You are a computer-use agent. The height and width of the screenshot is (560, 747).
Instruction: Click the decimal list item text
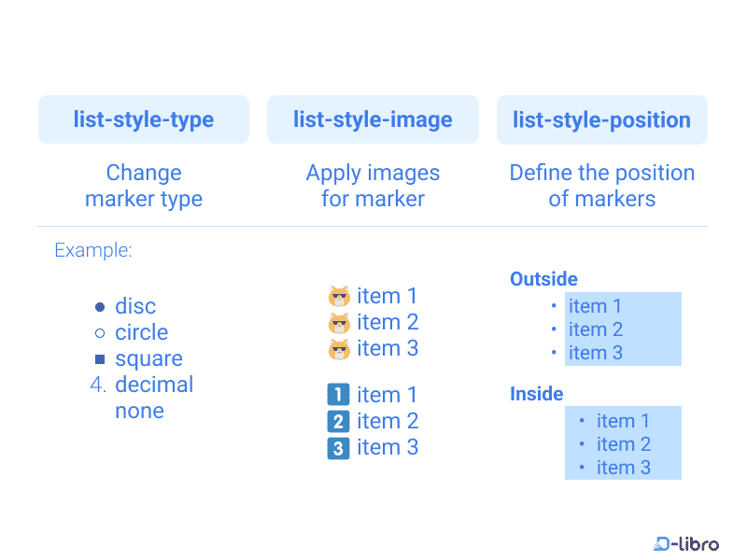(154, 385)
